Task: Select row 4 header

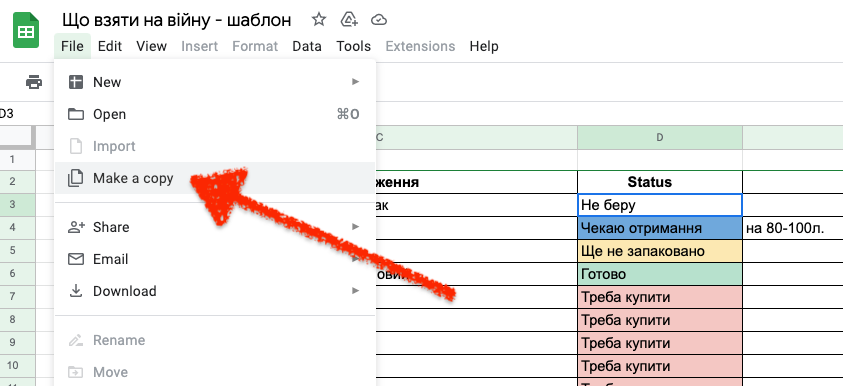Action: click(x=18, y=228)
